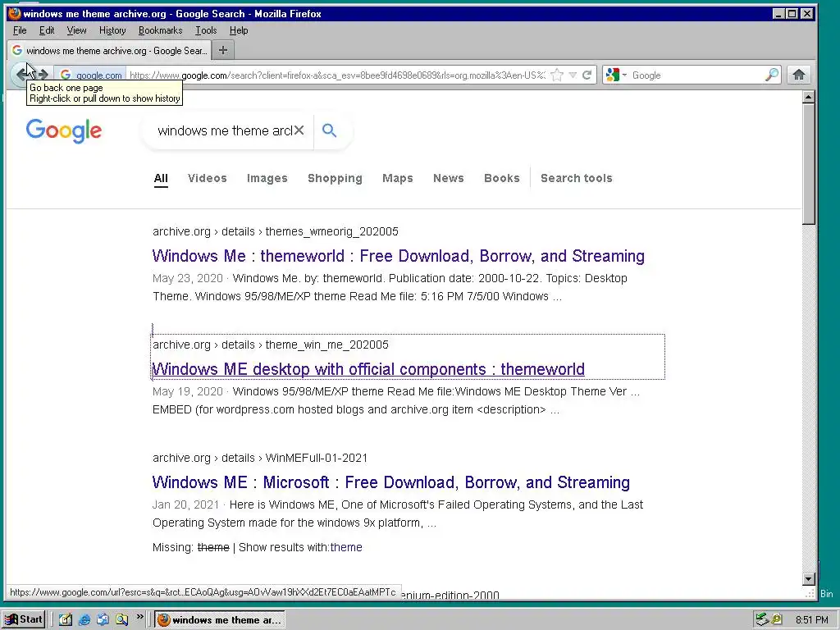Click 'archive.org › details › themes_wmeorig_202005' breadcrumb

coord(276,231)
